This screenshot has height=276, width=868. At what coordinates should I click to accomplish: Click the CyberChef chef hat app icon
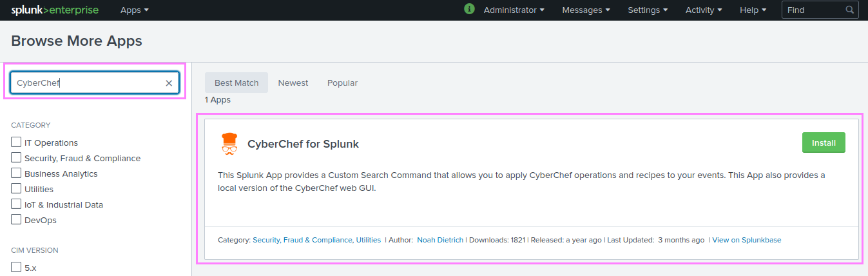point(229,144)
